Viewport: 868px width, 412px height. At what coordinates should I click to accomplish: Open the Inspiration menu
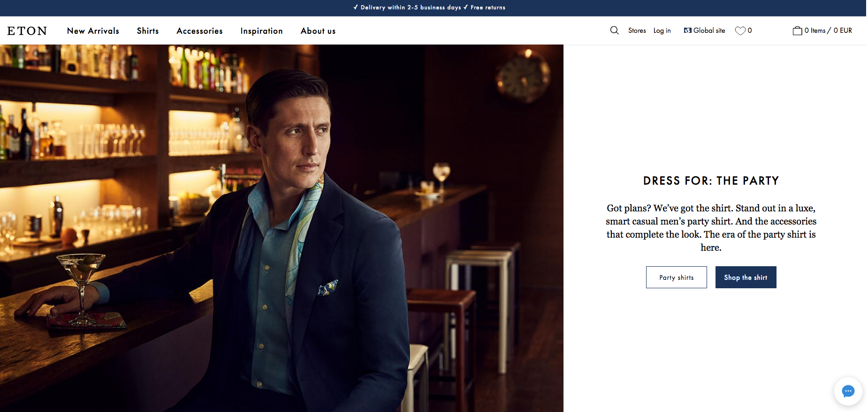coord(261,31)
